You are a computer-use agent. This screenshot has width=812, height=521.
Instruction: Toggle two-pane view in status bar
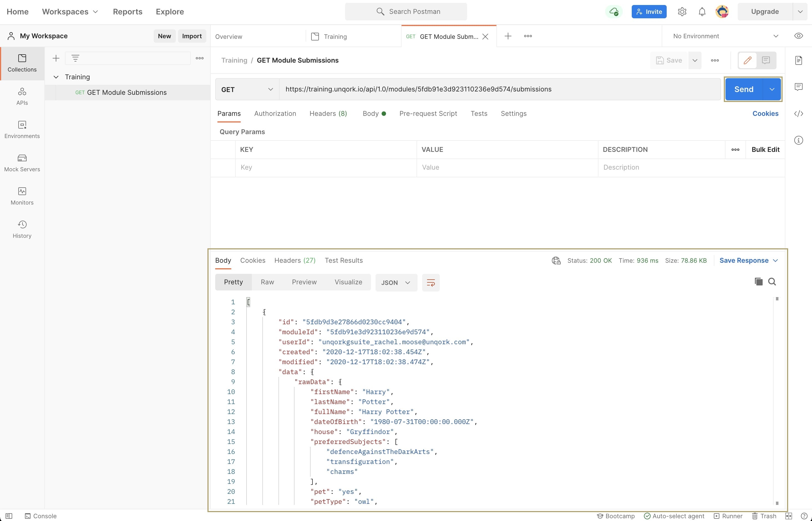pos(789,516)
